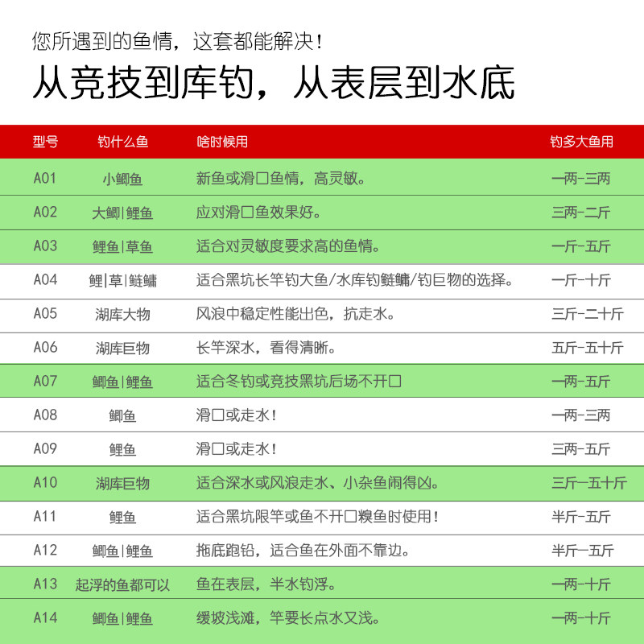The width and height of the screenshot is (644, 644).
Task: Click the fish type 湖库大物
Action: [x=122, y=315]
